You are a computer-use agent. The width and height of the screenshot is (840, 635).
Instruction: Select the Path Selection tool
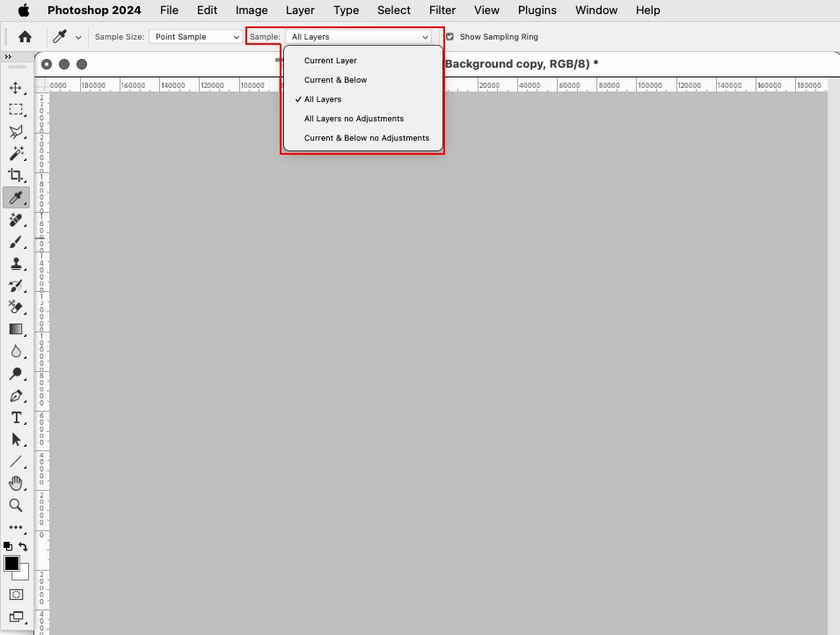click(x=16, y=440)
